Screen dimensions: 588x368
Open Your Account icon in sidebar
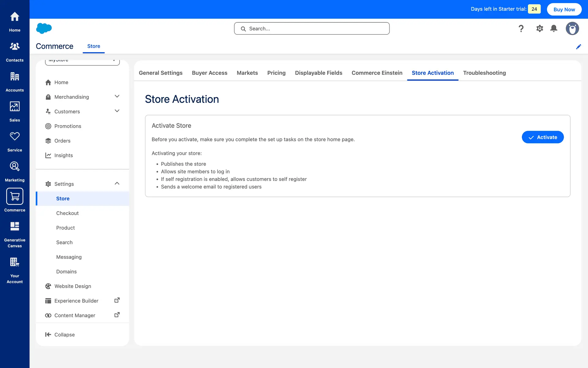[x=15, y=263]
